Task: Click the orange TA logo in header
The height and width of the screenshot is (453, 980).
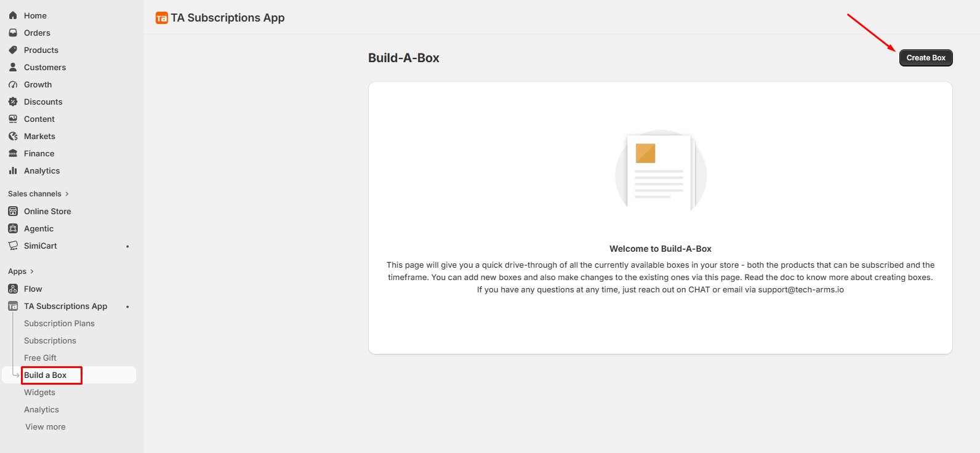Action: [162, 18]
